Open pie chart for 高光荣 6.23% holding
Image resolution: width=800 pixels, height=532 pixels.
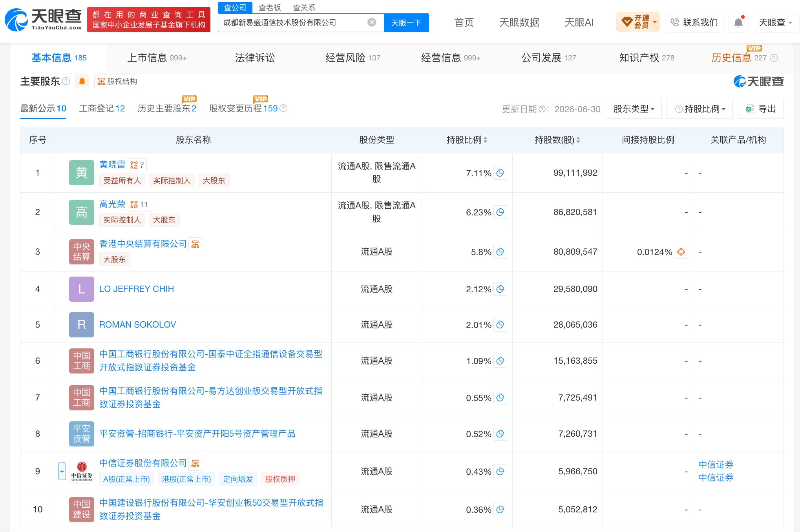click(x=500, y=212)
